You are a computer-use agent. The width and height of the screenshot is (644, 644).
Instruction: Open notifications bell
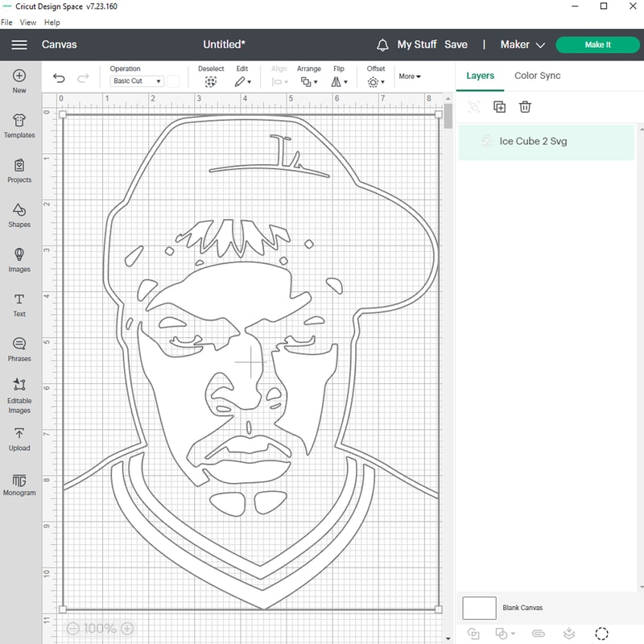click(382, 45)
